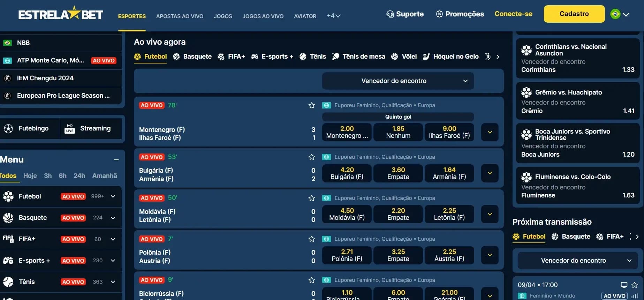Favorite the Polônia vs Austria match
Image resolution: width=644 pixels, height=300 pixels.
click(x=312, y=239)
